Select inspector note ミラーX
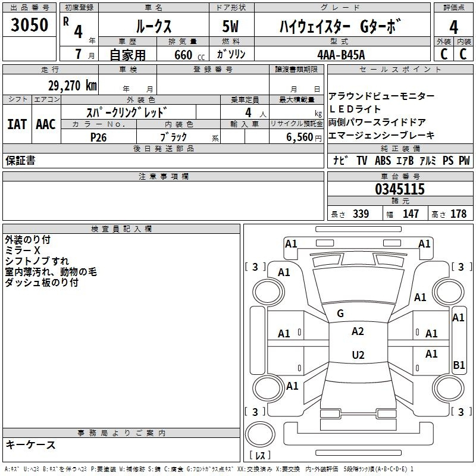 click(x=23, y=250)
